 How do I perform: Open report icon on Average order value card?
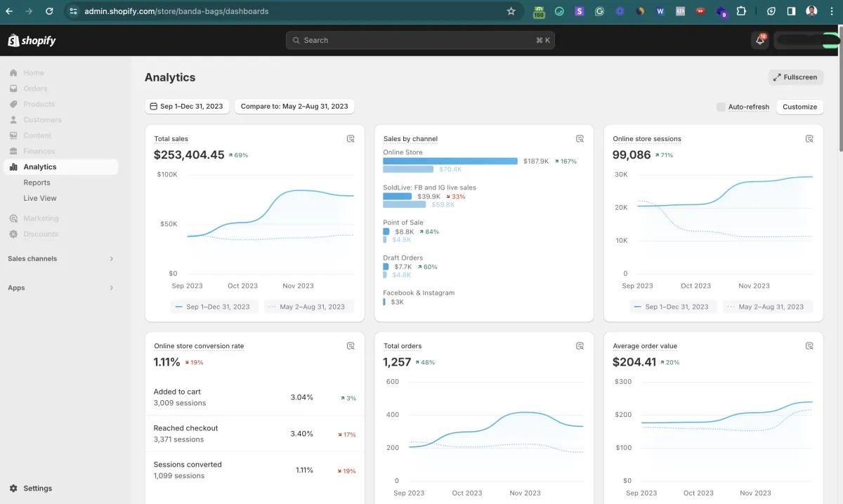[809, 346]
